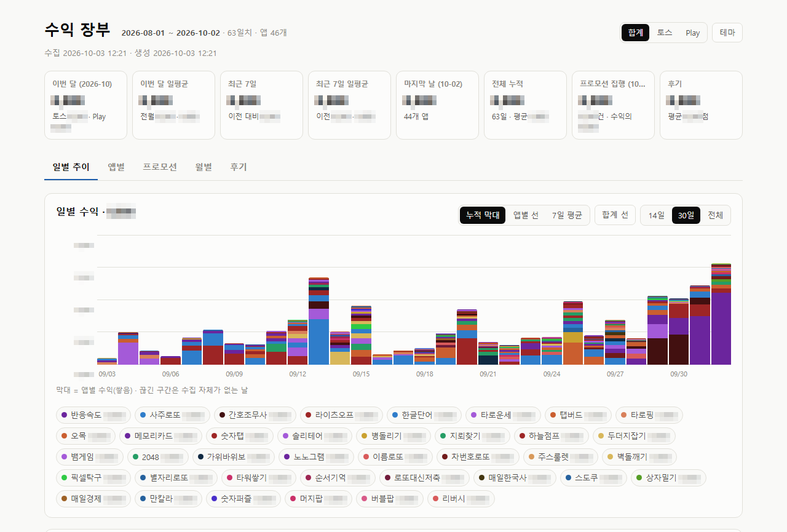Open the 후기 summary card
The height and width of the screenshot is (532, 787).
(x=701, y=105)
